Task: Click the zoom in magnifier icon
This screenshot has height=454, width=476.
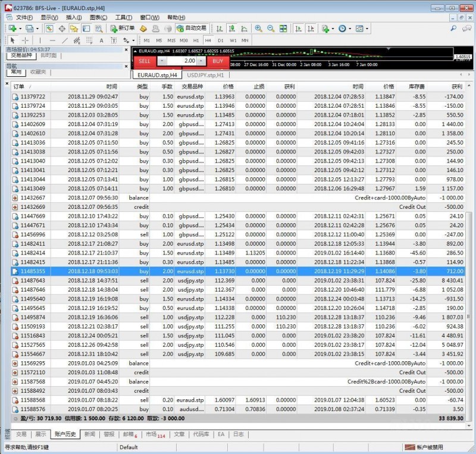Action: (x=259, y=28)
